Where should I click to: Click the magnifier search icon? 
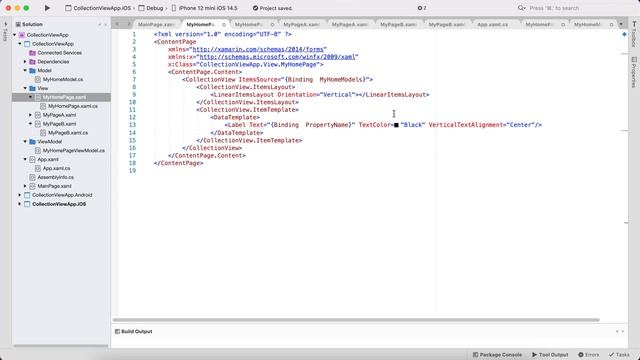(x=521, y=8)
